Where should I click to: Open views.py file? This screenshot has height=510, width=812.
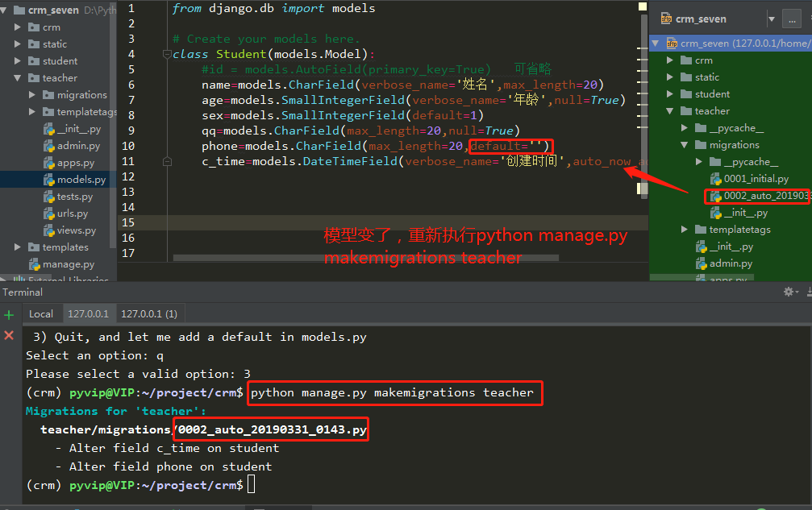click(x=76, y=230)
